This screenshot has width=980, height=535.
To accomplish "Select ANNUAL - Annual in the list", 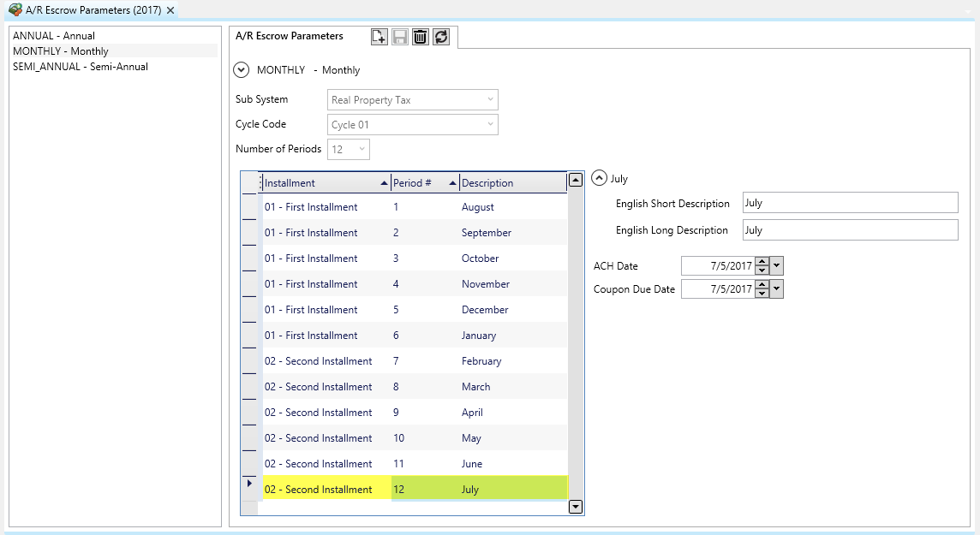I will [54, 36].
